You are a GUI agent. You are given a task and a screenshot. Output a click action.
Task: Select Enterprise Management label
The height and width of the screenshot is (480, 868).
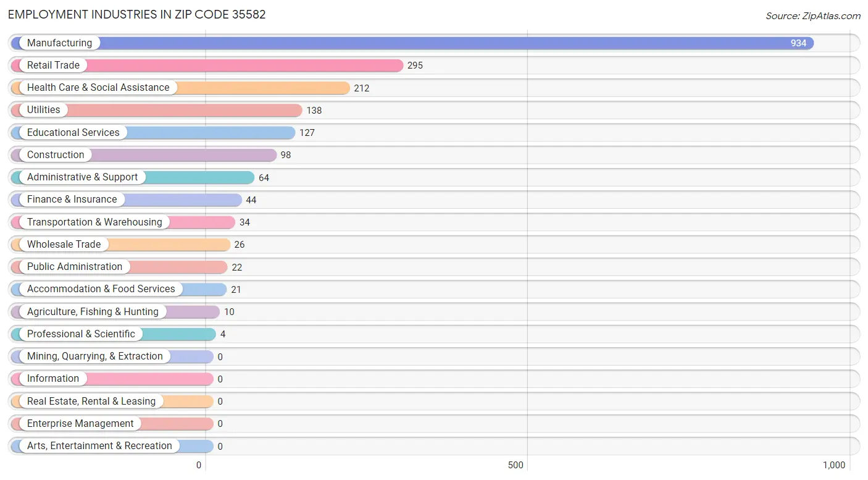[x=80, y=424]
